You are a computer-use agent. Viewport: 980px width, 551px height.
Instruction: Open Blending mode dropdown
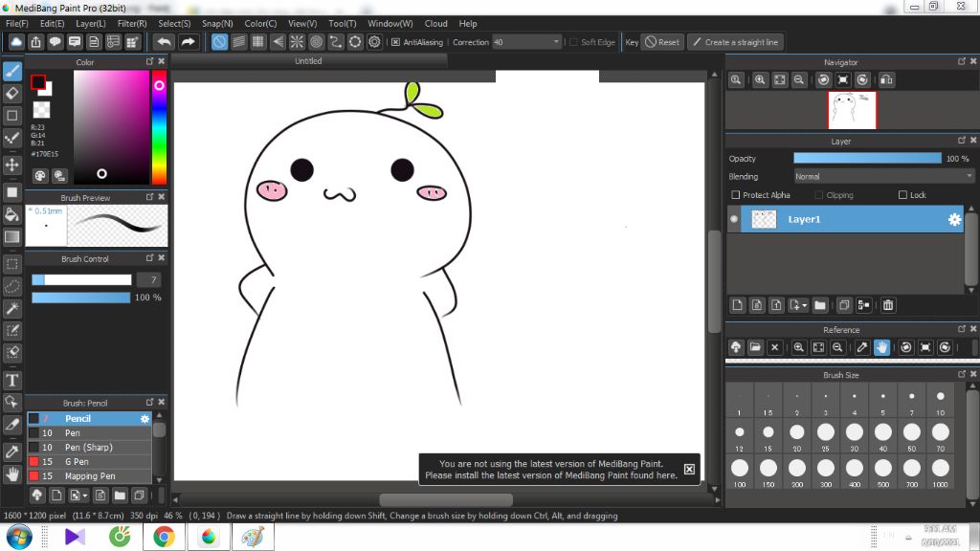pos(883,177)
